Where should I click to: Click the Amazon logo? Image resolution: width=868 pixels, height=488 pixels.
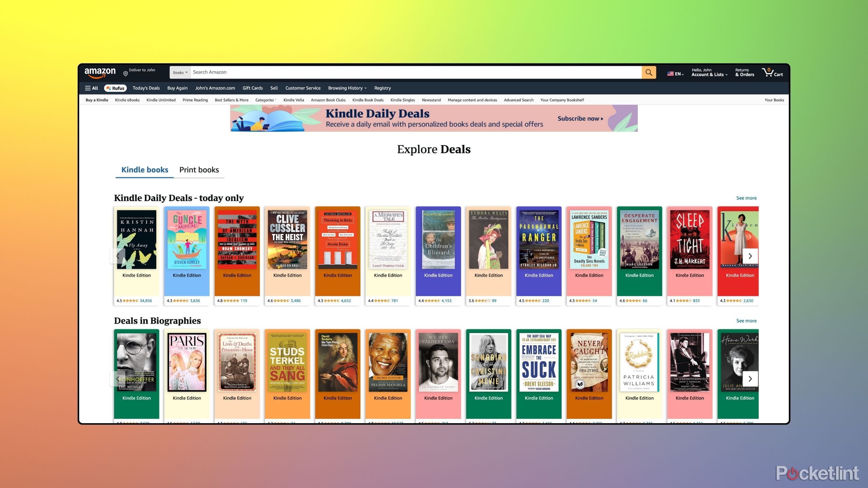coord(100,73)
